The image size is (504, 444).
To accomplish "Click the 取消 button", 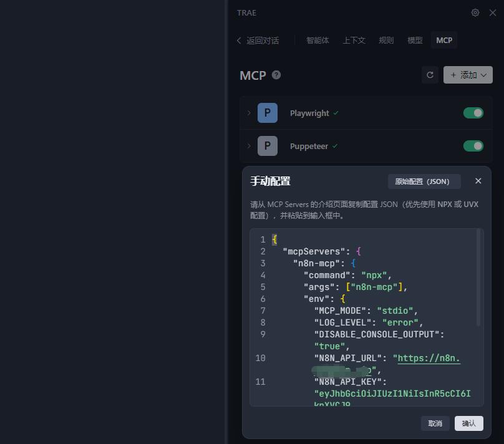I will point(435,423).
